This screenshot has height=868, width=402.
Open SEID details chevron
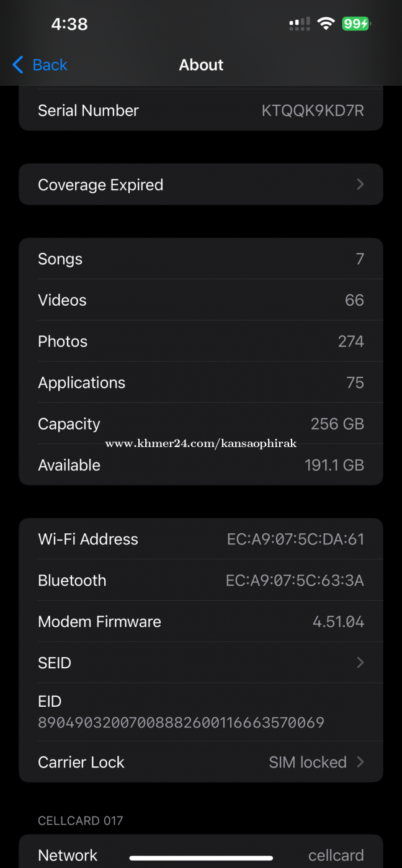360,663
